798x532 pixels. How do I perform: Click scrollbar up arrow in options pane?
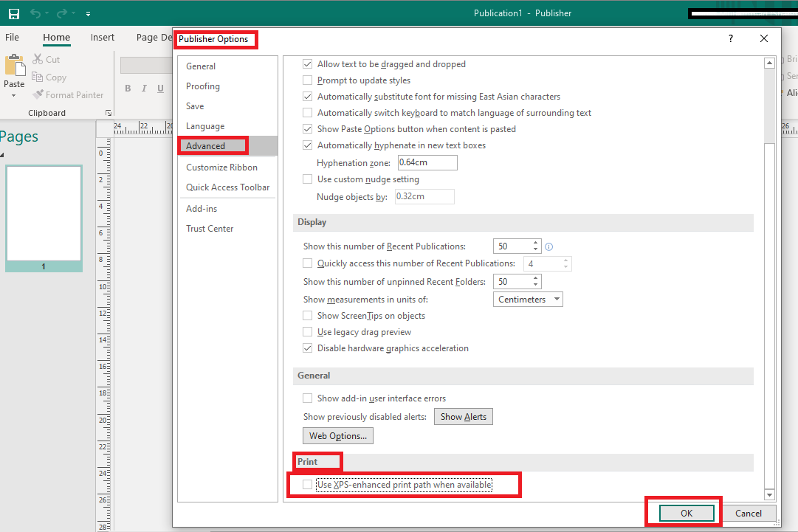tap(769, 63)
